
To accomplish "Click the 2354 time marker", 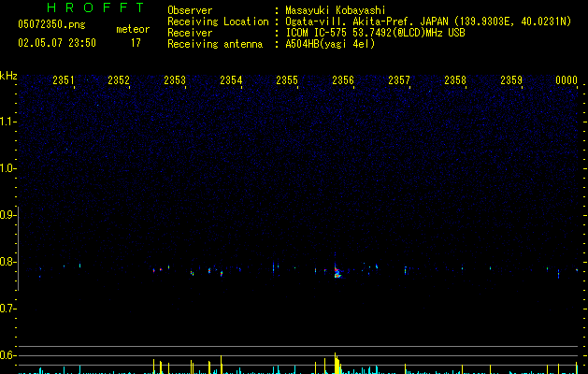I will click(231, 80).
